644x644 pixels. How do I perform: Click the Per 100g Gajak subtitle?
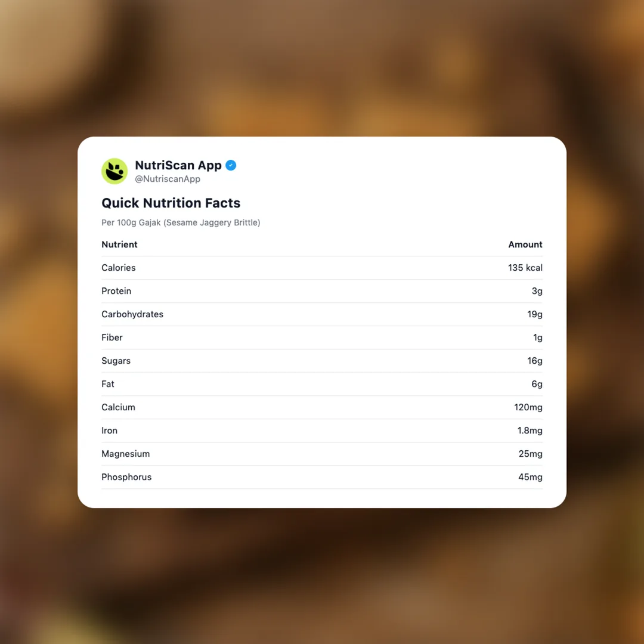(181, 222)
